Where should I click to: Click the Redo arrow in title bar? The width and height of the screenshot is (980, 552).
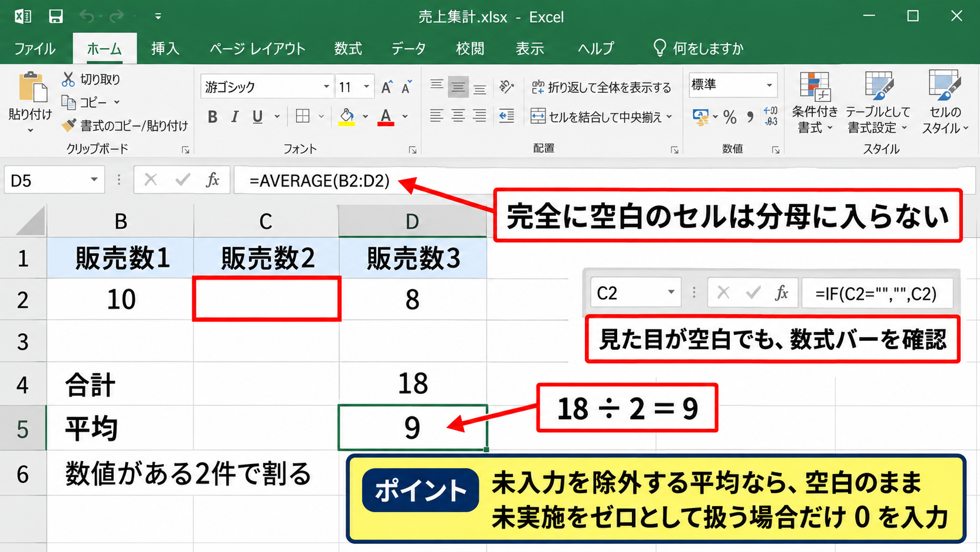(x=117, y=16)
